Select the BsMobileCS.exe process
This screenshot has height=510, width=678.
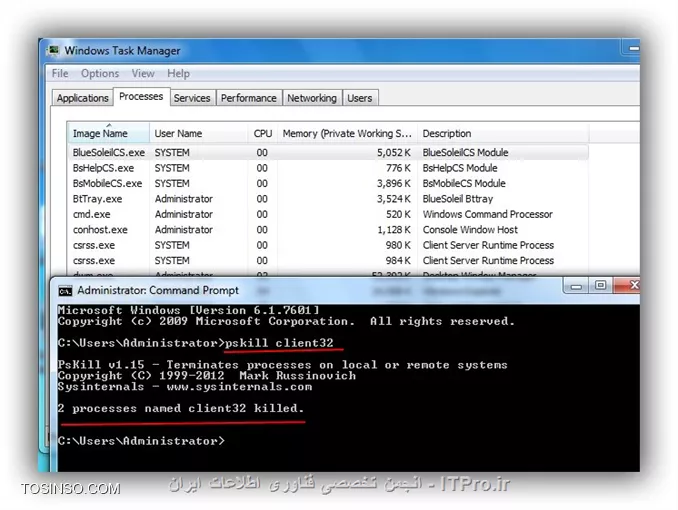tap(328, 183)
